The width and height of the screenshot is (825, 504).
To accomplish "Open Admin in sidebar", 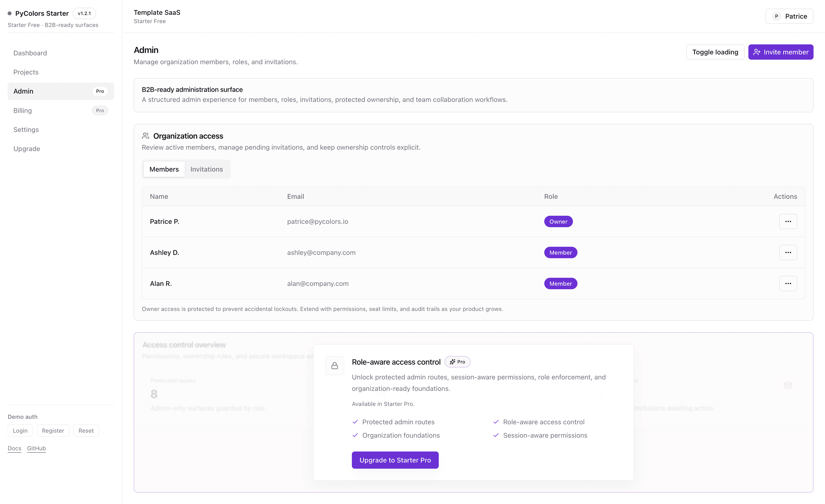I will [61, 91].
